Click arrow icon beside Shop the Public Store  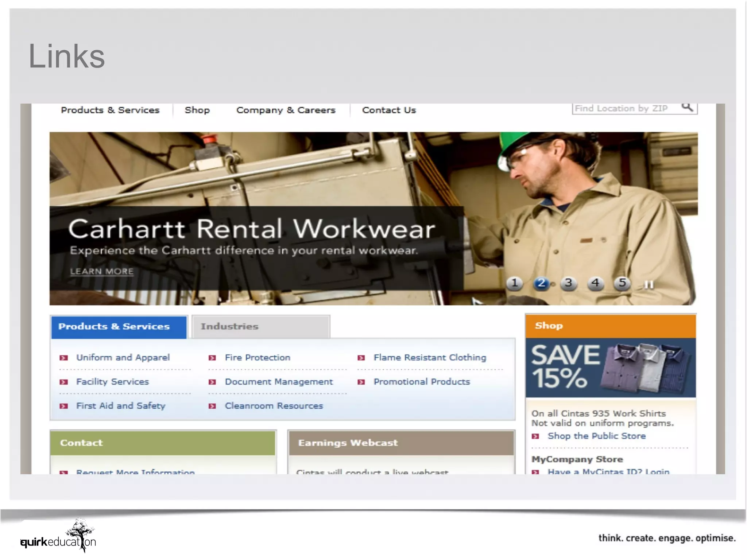pyautogui.click(x=535, y=436)
